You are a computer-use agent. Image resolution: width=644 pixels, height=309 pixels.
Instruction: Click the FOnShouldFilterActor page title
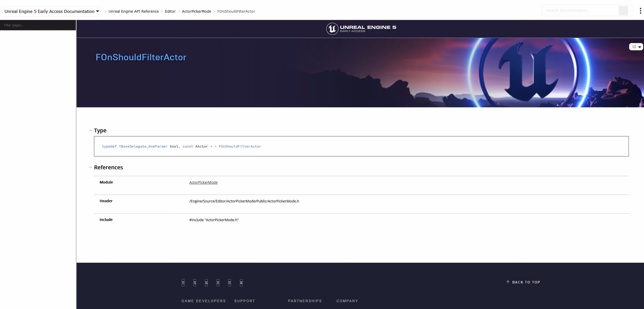coord(141,57)
